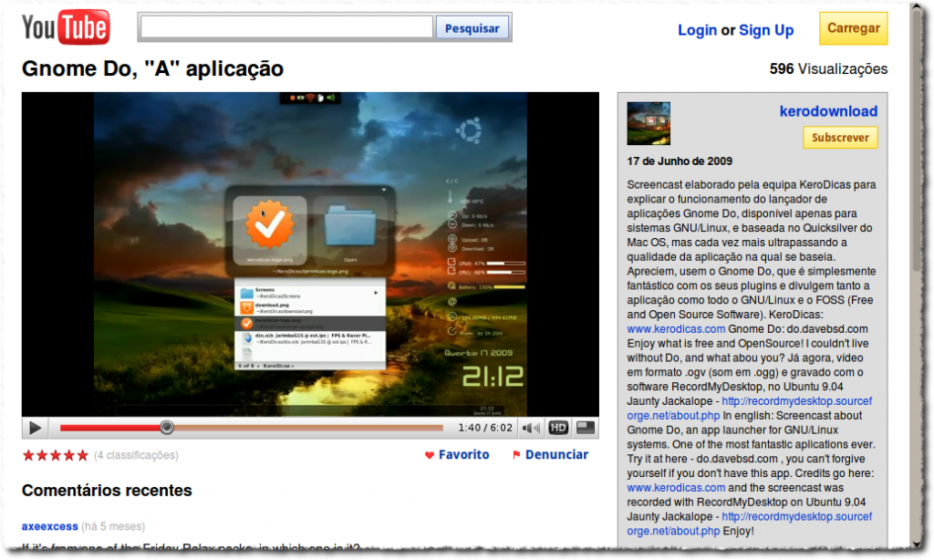Viewport: 934px width, 560px height.
Task: Open the first recordmydesktop.sourceforge.net link
Action: point(749,408)
